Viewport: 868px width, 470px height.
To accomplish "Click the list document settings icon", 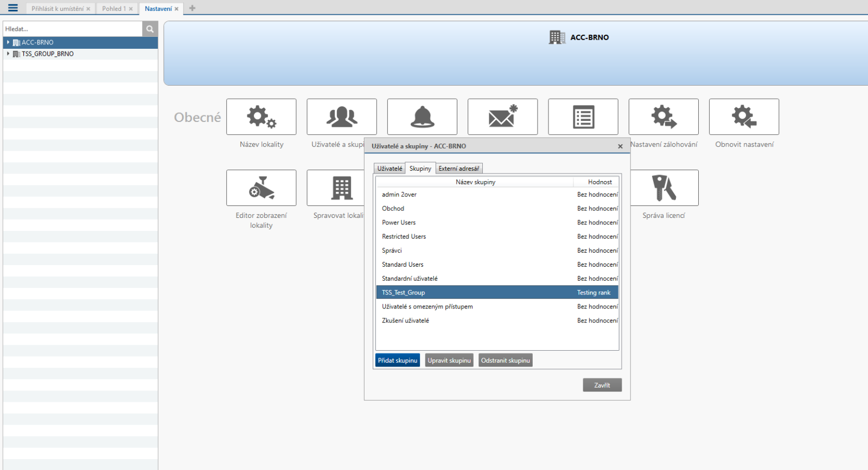I will pos(583,117).
